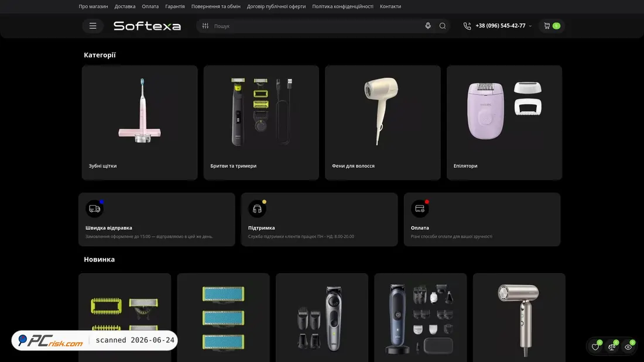Open Договір публічної оферти link
This screenshot has width=644, height=362.
(276, 6)
